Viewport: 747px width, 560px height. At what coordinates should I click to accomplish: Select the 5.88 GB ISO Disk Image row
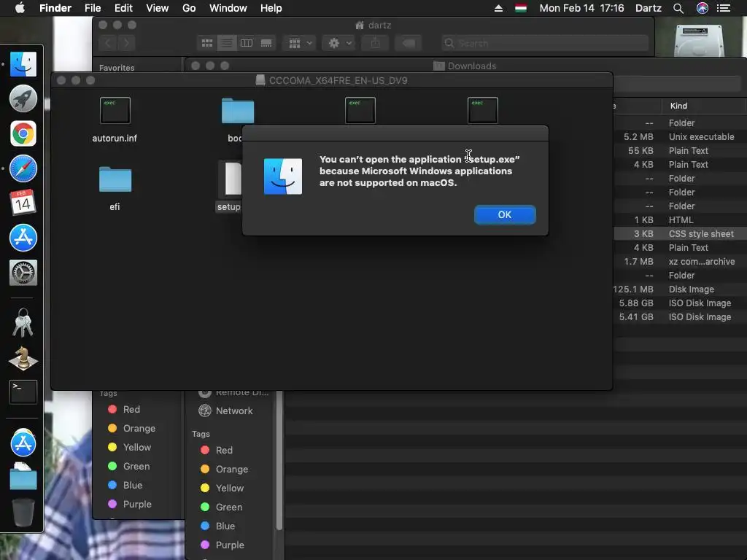click(x=680, y=303)
